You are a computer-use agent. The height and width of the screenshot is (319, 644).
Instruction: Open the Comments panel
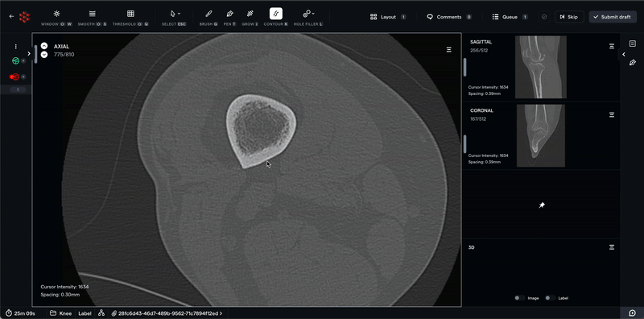click(x=449, y=17)
